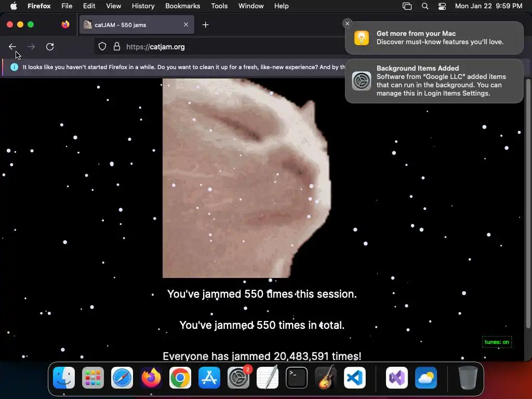
Task: Click the date and time in the menu bar
Action: 488,6
